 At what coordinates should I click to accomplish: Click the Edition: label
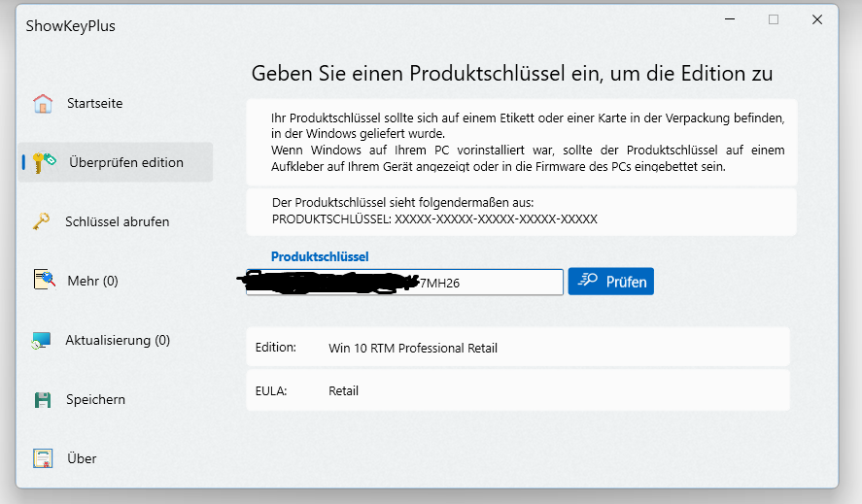pyautogui.click(x=275, y=348)
